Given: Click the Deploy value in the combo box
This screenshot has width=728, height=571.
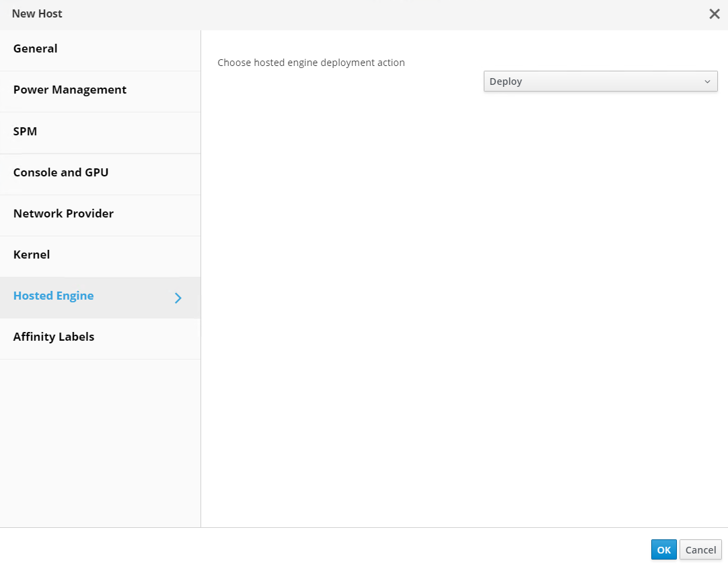Looking at the screenshot, I should (506, 81).
